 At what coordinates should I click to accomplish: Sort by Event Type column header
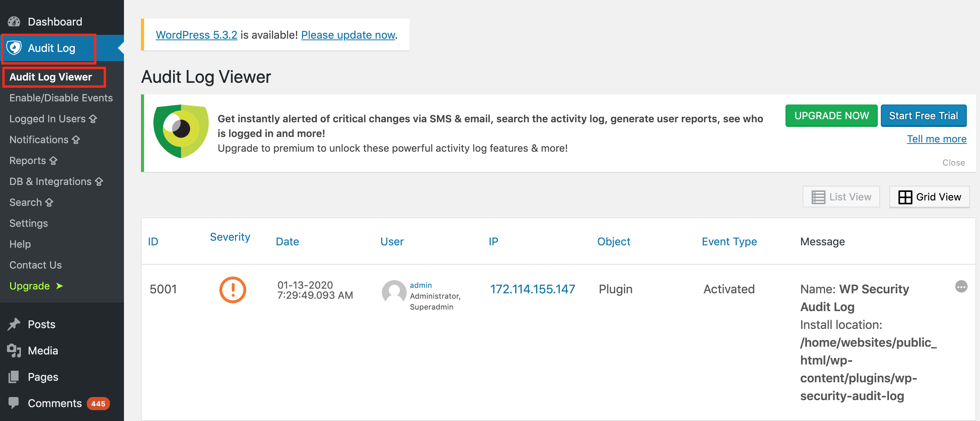click(x=729, y=241)
